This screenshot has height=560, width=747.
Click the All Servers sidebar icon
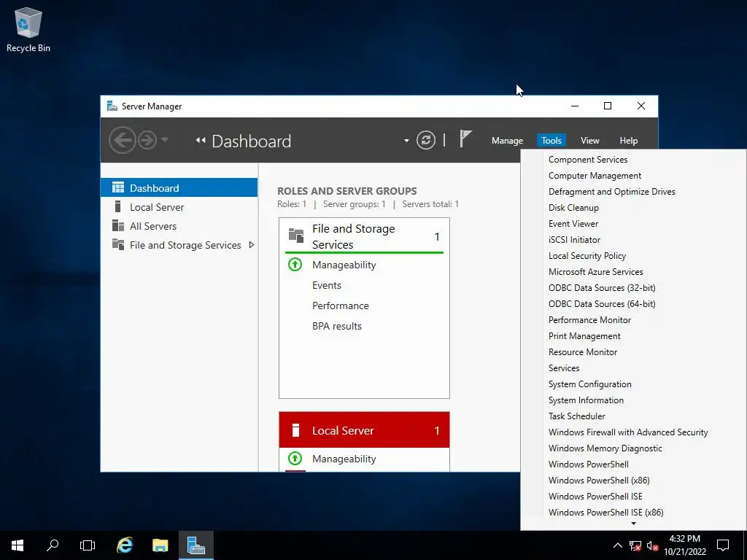click(117, 225)
